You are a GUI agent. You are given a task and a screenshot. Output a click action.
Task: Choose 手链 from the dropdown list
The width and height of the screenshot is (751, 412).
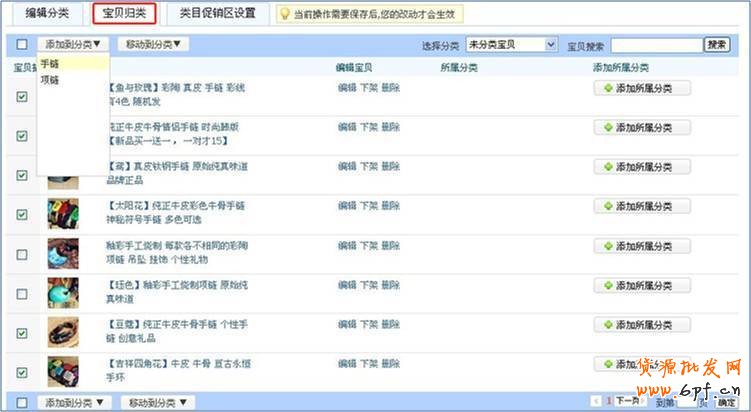click(x=50, y=63)
